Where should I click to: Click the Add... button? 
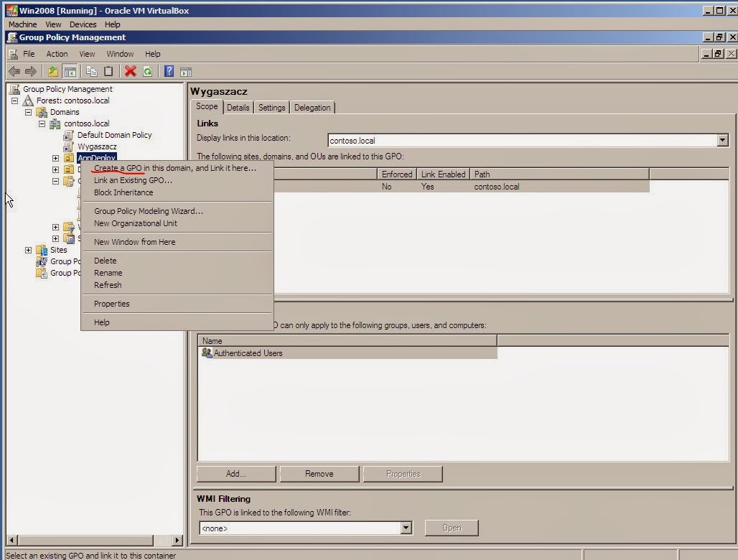pyautogui.click(x=235, y=474)
